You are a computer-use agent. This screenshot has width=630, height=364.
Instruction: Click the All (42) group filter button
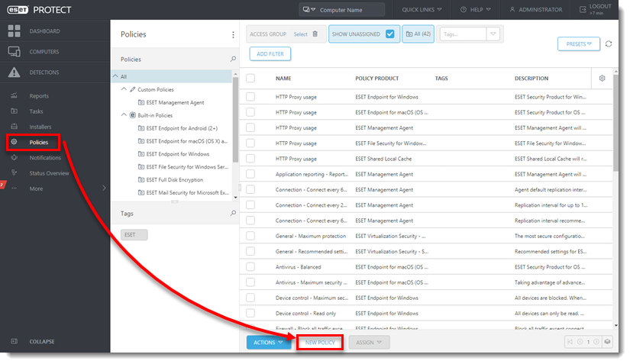pyautogui.click(x=418, y=34)
